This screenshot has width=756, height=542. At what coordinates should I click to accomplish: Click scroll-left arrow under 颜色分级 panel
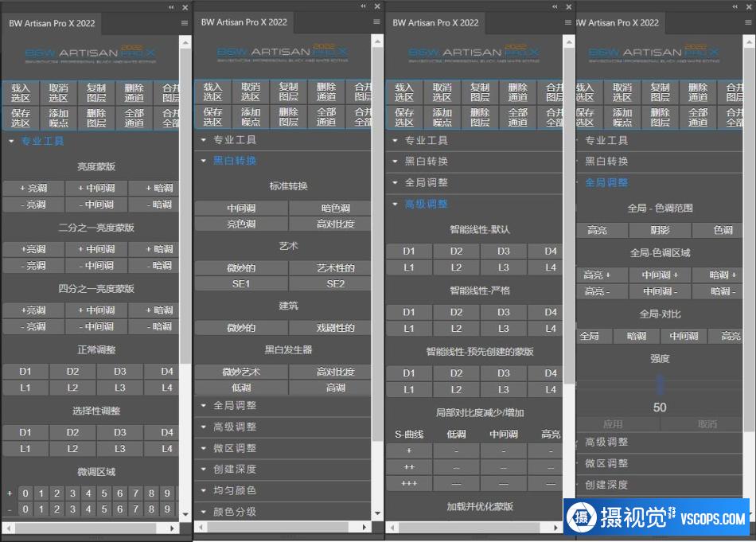pos(201,527)
